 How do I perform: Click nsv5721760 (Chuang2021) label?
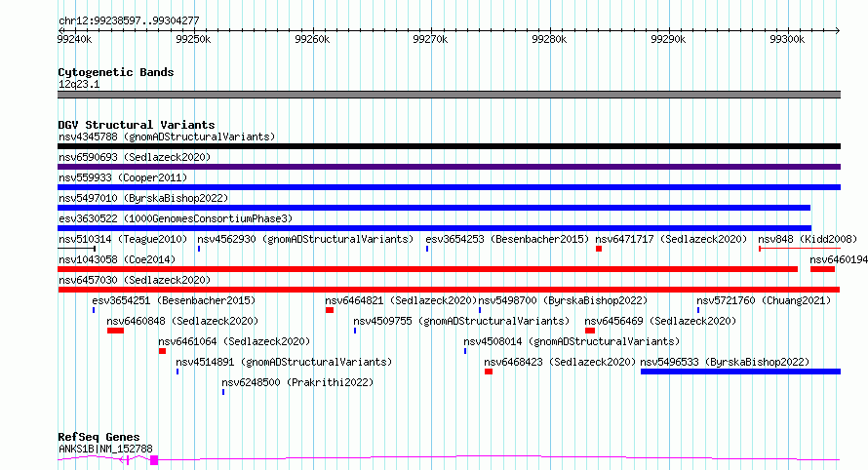pos(764,300)
